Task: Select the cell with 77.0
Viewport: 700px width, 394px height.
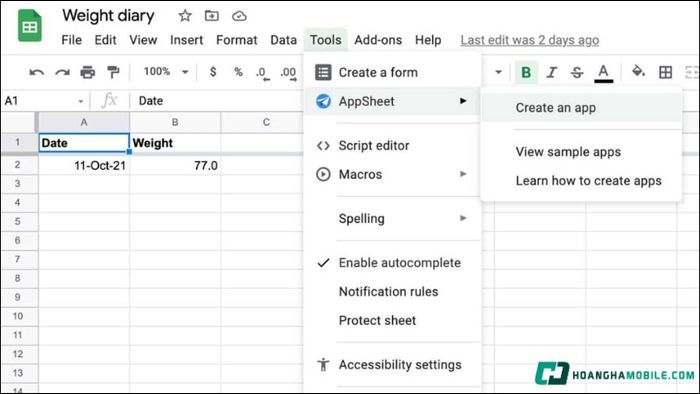Action: point(175,166)
